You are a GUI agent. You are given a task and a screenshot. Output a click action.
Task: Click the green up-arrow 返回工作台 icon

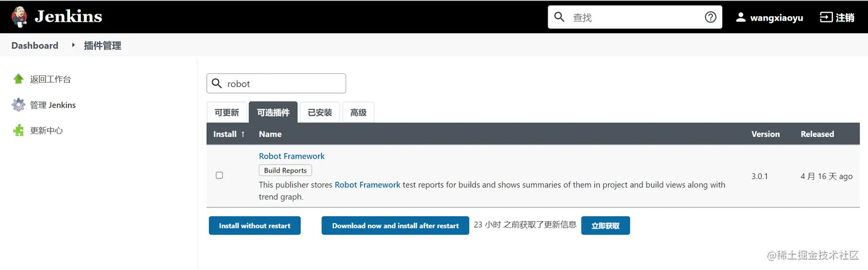[18, 79]
